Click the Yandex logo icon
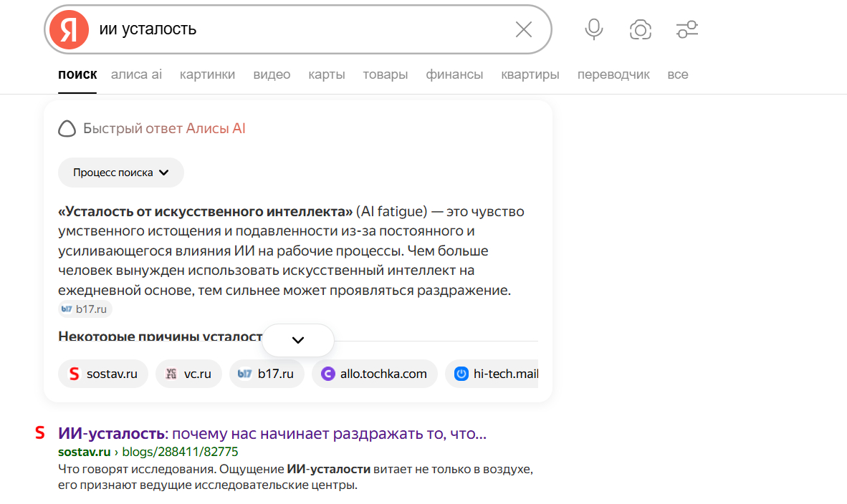 [69, 30]
